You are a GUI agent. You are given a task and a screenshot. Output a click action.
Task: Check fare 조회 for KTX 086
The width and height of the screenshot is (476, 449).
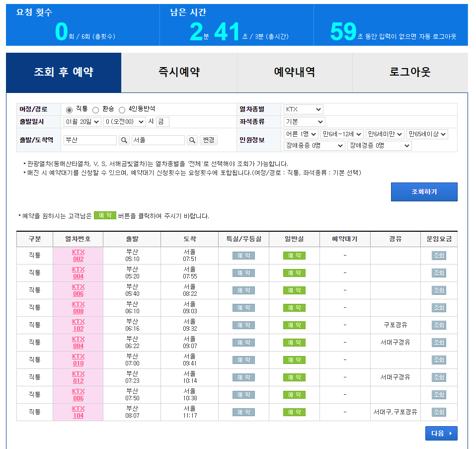439,395
